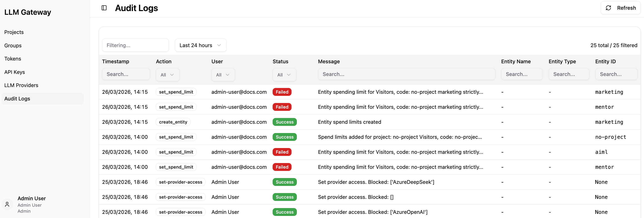Click the Action column header
The image size is (644, 218).
pos(164,61)
